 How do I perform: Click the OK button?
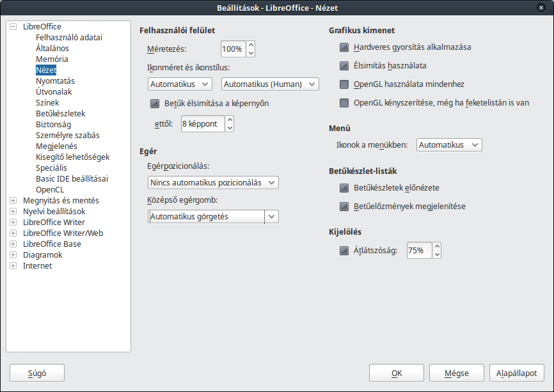point(397,373)
